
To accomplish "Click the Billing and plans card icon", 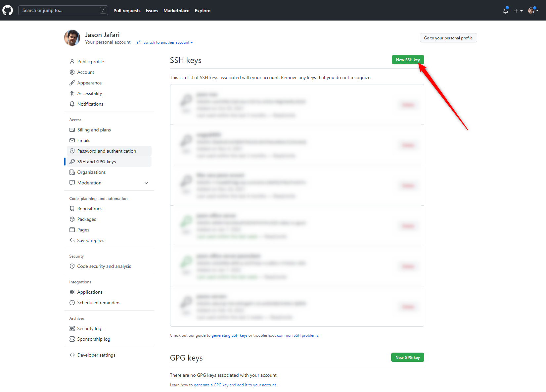I will point(72,130).
